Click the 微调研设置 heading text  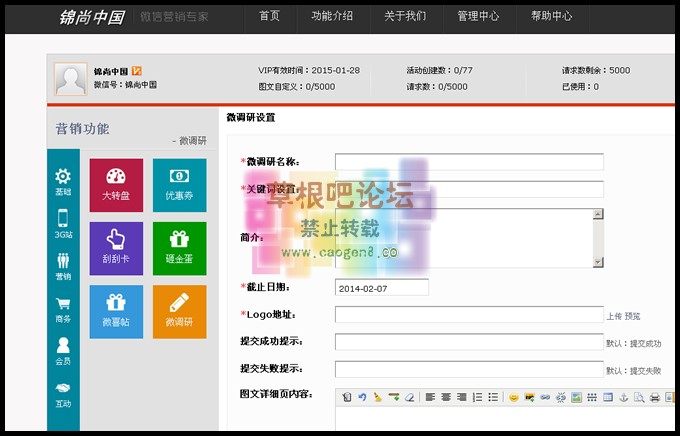pyautogui.click(x=251, y=118)
